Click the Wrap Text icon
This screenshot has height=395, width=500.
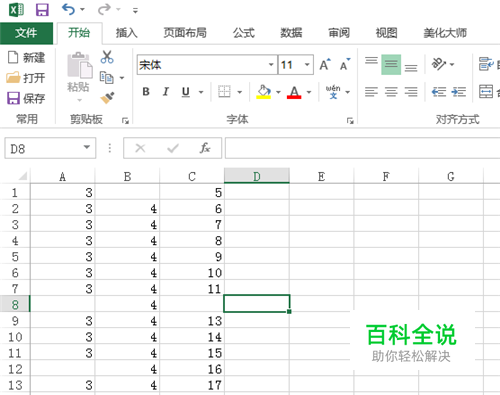click(486, 64)
